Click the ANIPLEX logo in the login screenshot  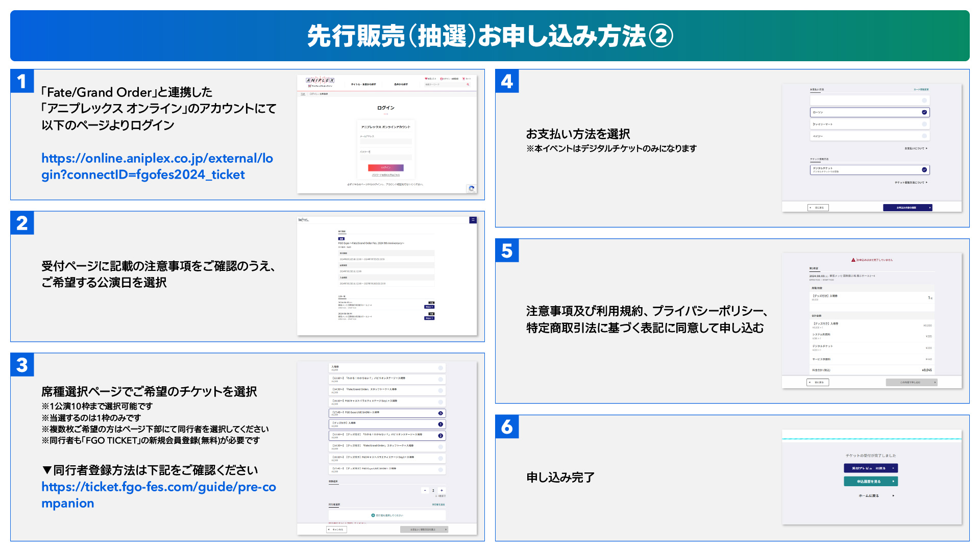click(x=320, y=81)
